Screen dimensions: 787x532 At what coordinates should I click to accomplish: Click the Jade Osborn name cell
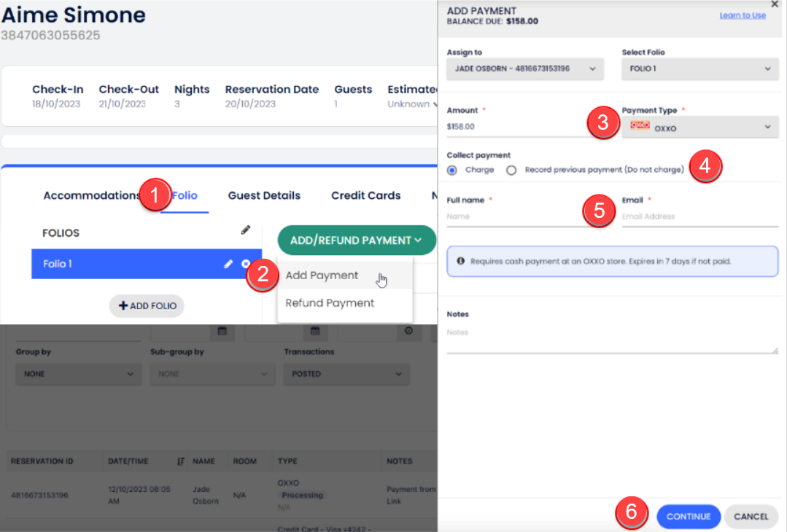click(x=206, y=495)
